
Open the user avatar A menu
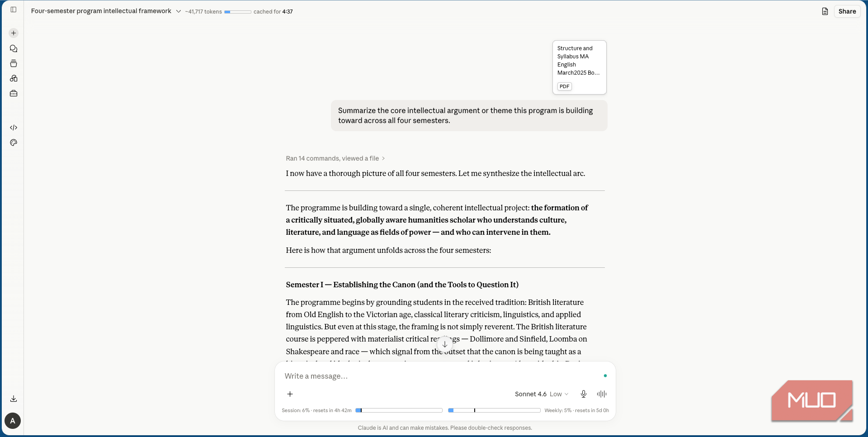point(13,421)
